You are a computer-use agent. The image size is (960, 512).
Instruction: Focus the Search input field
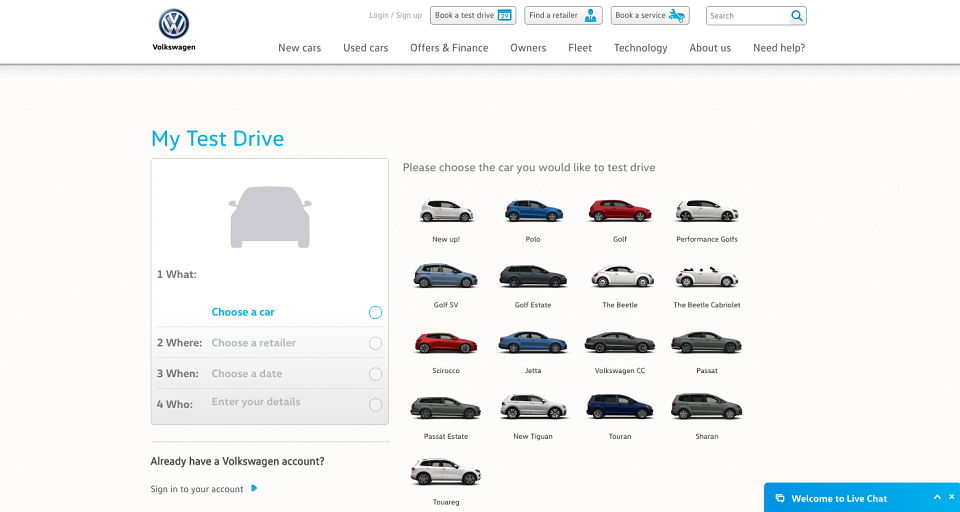click(x=748, y=16)
